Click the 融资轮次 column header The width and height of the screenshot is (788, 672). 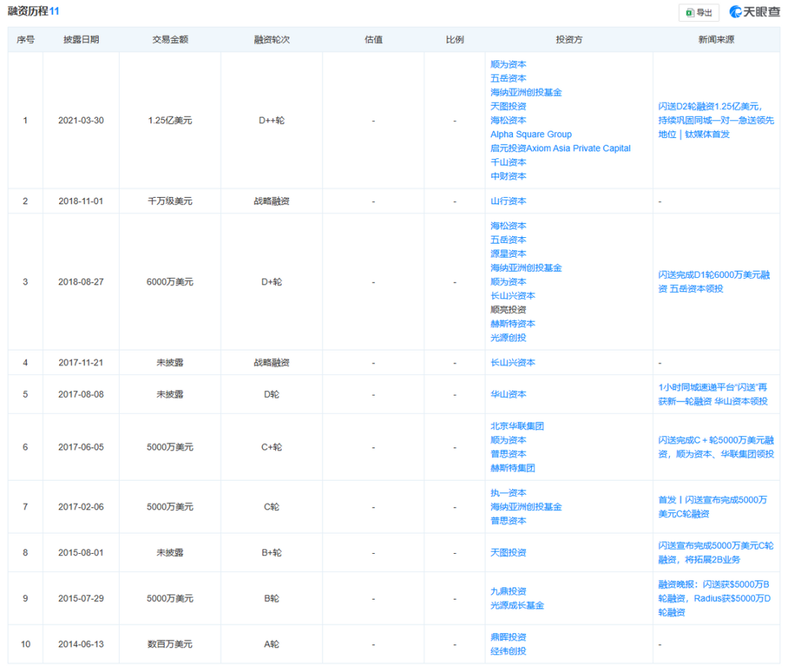coord(272,39)
